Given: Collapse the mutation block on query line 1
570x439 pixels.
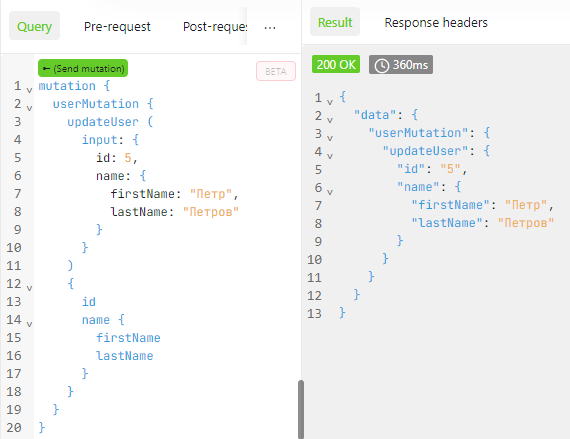Looking at the screenshot, I should click(29, 89).
